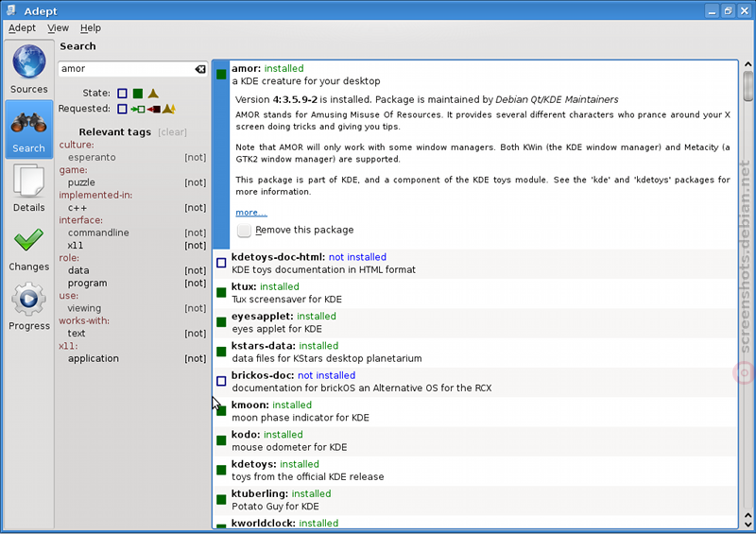The height and width of the screenshot is (534, 756).
Task: Click kdetoys-doc-html's not-installed box icon
Action: pos(221,263)
